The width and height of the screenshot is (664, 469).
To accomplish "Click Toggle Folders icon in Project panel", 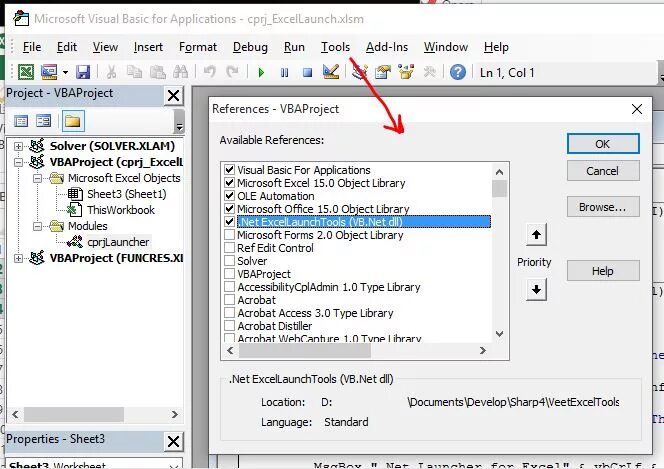I will pyautogui.click(x=73, y=121).
